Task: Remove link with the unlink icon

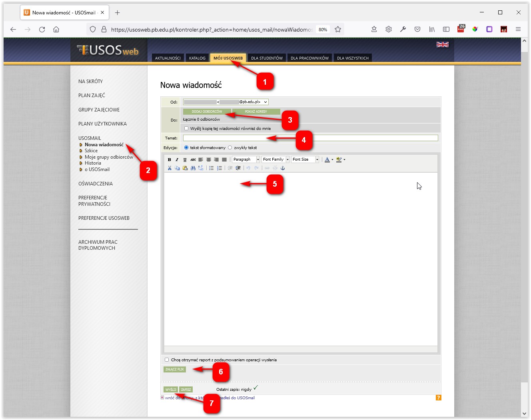Action: [x=275, y=168]
